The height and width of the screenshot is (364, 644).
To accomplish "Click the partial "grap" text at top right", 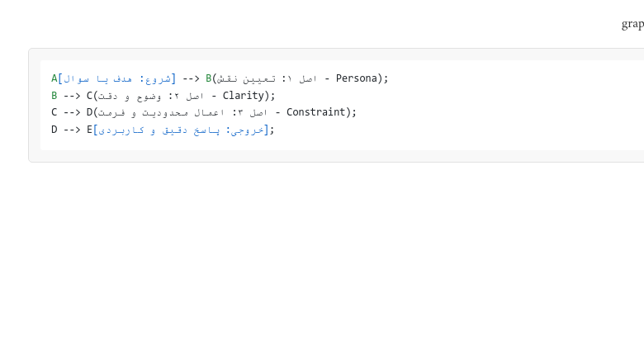I will pyautogui.click(x=632, y=24).
